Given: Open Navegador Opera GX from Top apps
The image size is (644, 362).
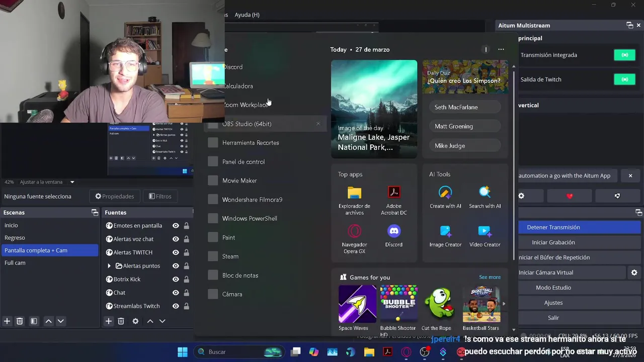Looking at the screenshot, I should click(354, 239).
